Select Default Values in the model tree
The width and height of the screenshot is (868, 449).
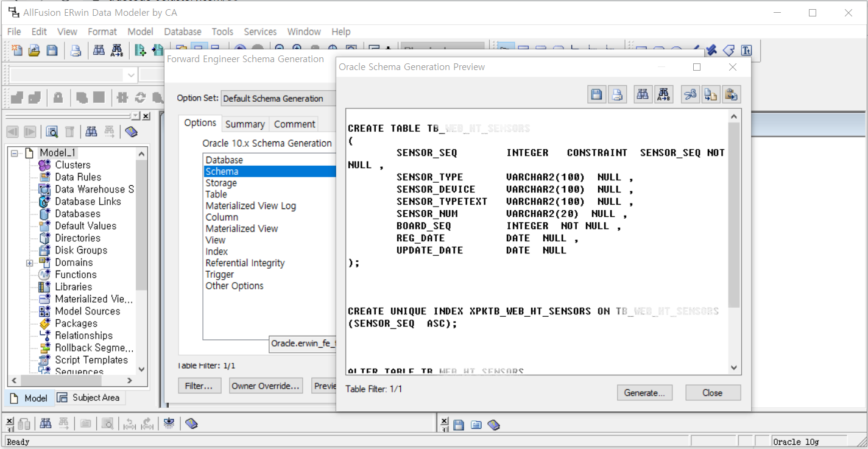85,226
